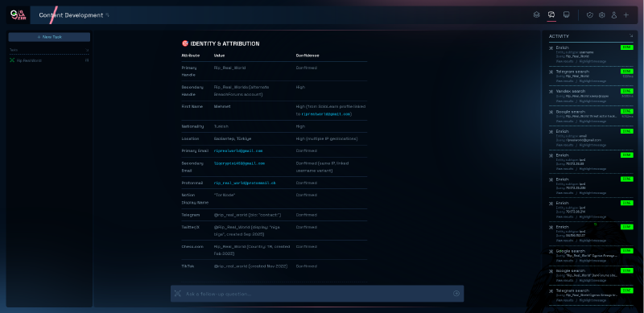The width and height of the screenshot is (644, 313).
Task: View results of Yandex search
Action: tap(565, 101)
